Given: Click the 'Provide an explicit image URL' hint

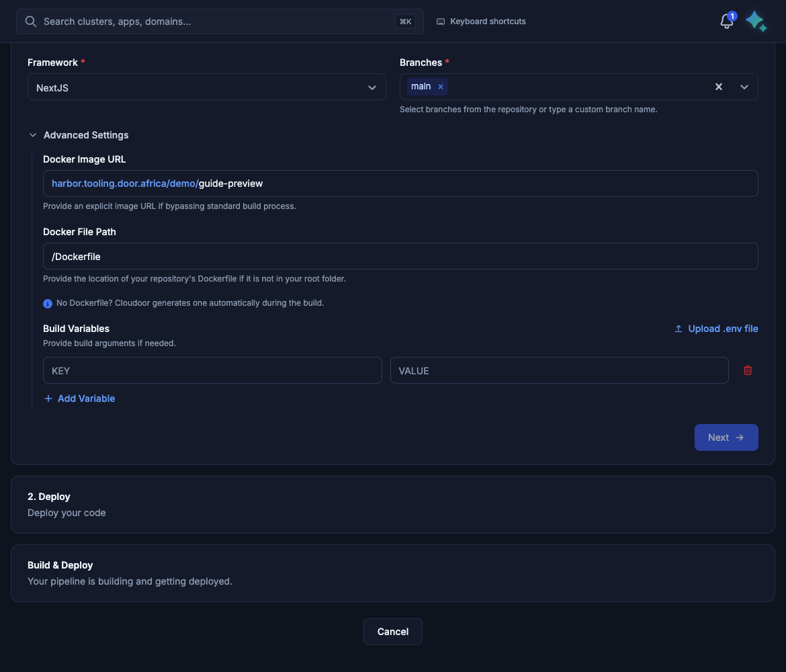Looking at the screenshot, I should [169, 206].
